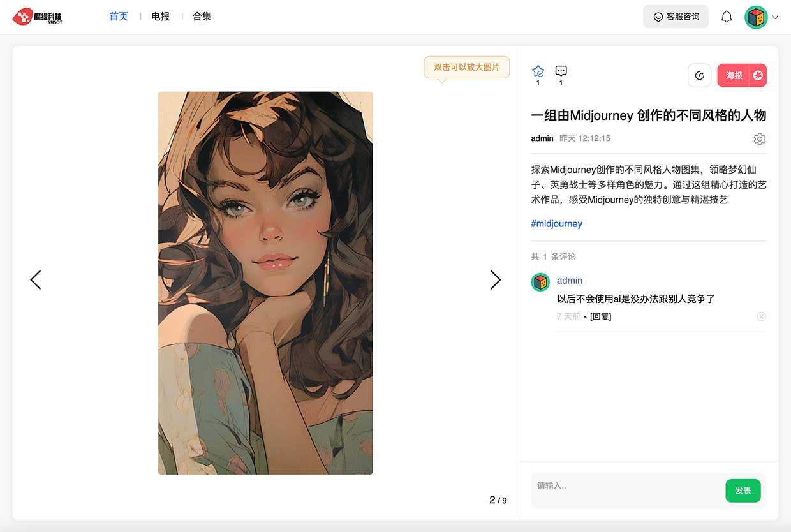Submit comment with green 发表 button
Viewport: 791px width, 532px height.
pyautogui.click(x=743, y=491)
